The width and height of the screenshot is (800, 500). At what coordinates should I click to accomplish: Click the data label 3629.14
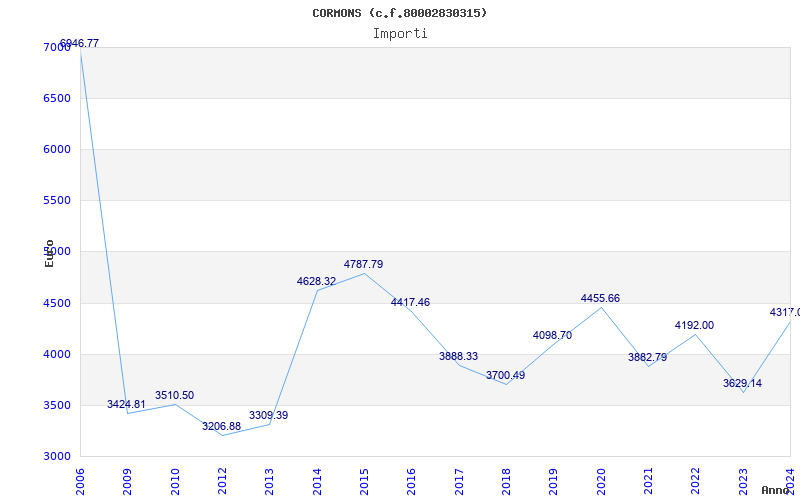coord(742,383)
